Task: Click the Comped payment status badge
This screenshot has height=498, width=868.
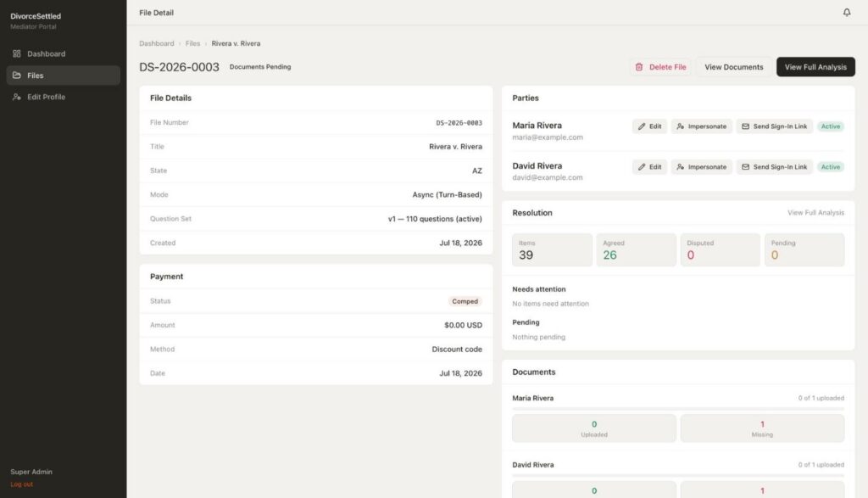Action: (465, 301)
